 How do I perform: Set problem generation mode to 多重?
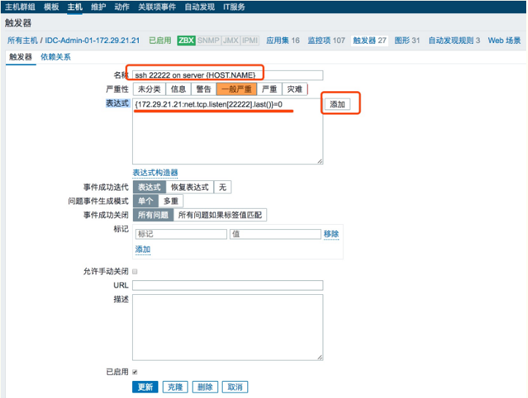point(171,201)
